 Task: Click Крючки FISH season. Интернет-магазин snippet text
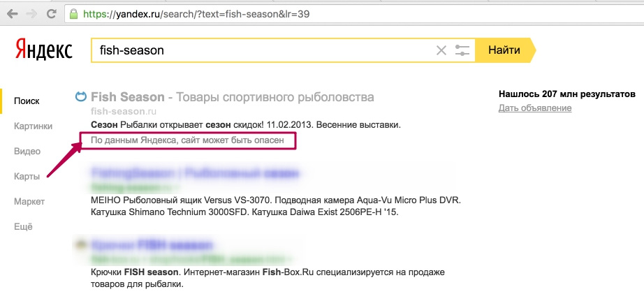268,278
